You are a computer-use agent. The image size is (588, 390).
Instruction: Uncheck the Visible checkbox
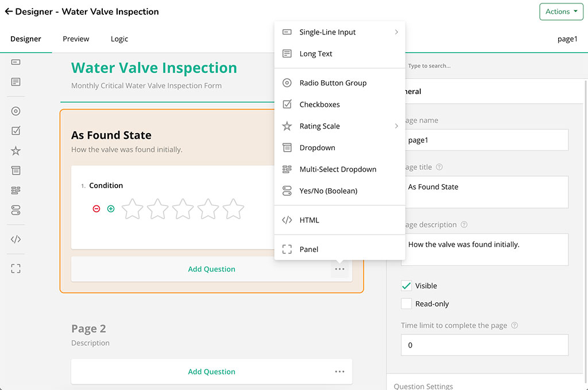click(407, 286)
